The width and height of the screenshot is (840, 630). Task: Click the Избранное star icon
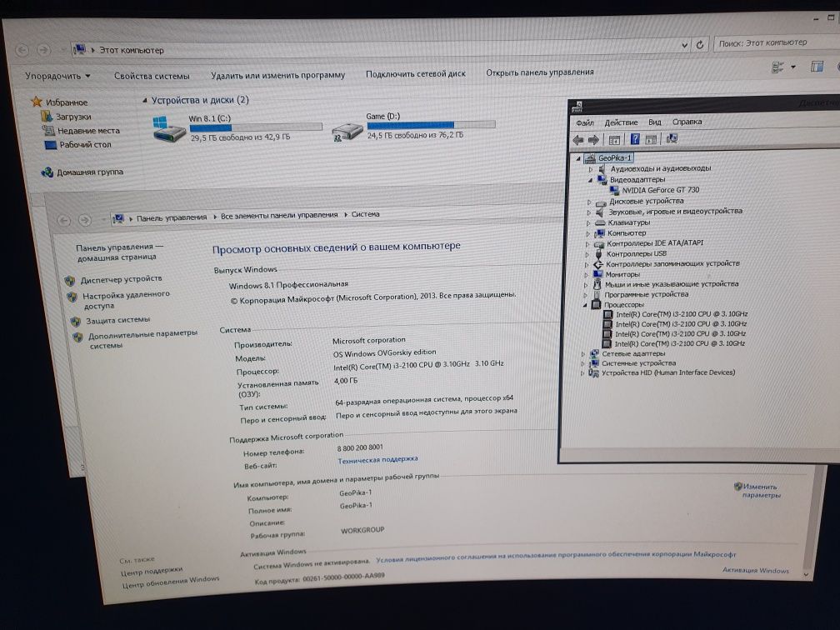37,102
